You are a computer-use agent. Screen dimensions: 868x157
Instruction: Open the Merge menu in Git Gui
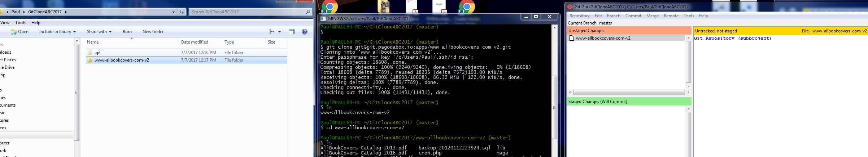(653, 16)
